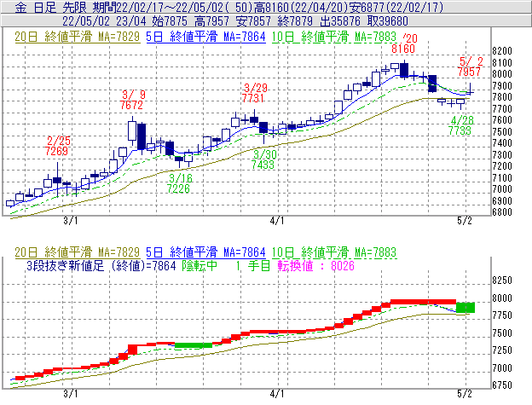Viewport: 532px width, 405px height.
Task: Click the 安7857 value in header
Action: (x=253, y=21)
